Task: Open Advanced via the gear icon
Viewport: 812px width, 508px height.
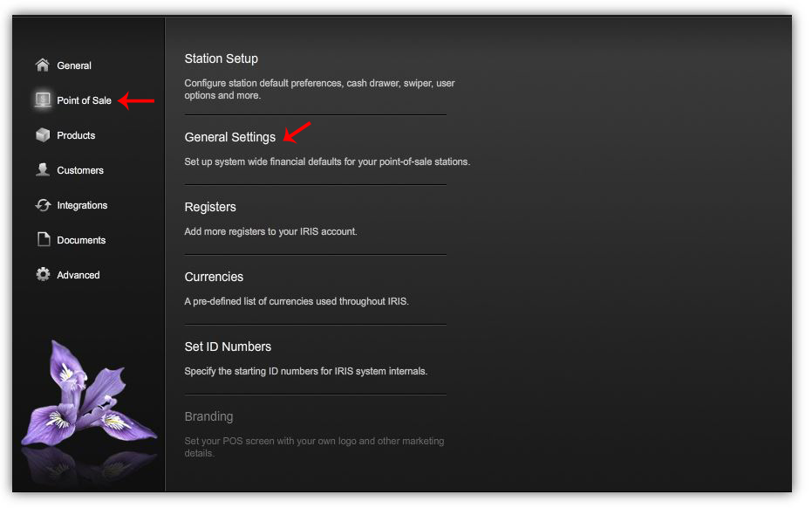Action: point(43,275)
